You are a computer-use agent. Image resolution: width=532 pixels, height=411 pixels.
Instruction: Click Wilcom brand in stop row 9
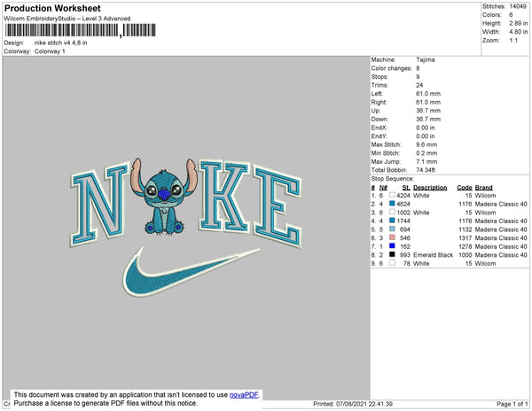485,263
